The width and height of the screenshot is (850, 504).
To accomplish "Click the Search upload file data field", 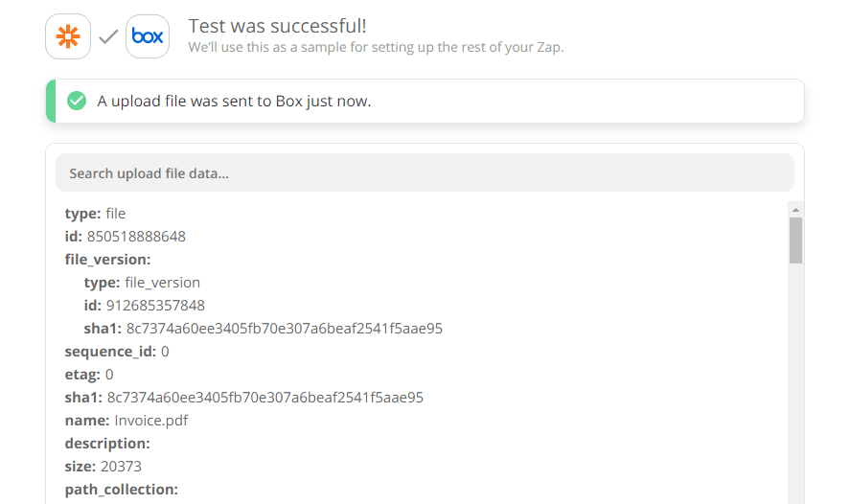I will [x=425, y=173].
